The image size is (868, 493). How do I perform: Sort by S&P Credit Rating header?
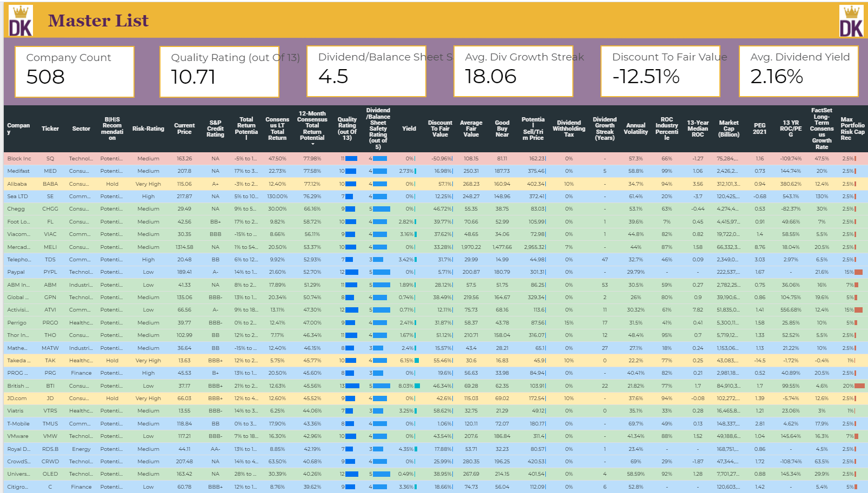pyautogui.click(x=215, y=129)
